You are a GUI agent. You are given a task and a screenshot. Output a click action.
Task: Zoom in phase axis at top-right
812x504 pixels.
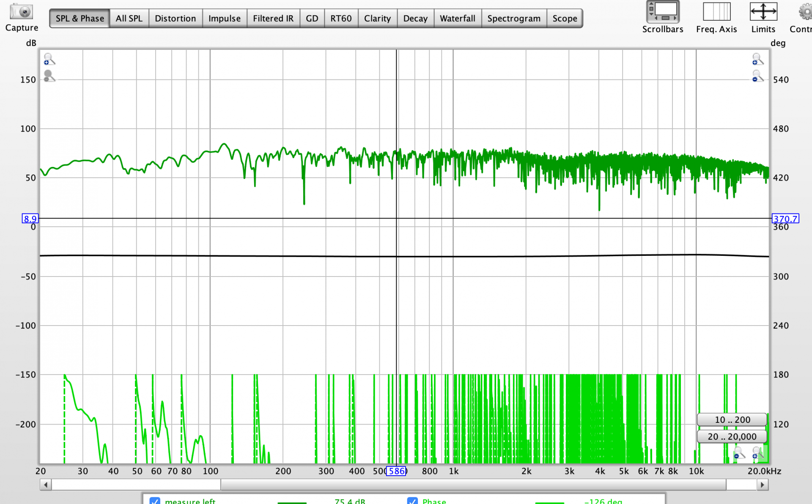pyautogui.click(x=757, y=59)
